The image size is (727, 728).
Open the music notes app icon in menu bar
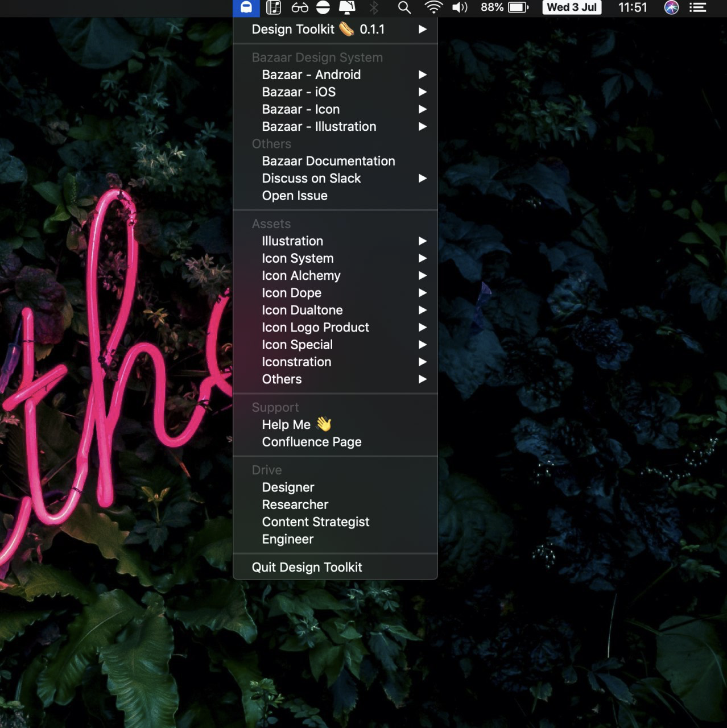click(274, 7)
